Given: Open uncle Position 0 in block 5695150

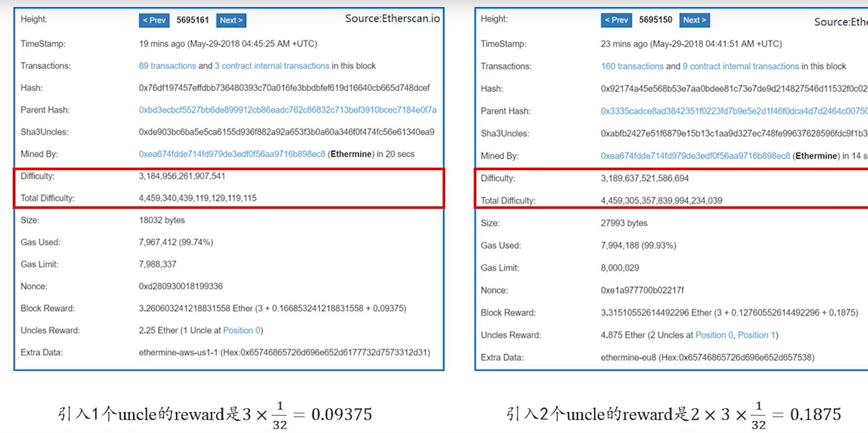Looking at the screenshot, I should 714,335.
